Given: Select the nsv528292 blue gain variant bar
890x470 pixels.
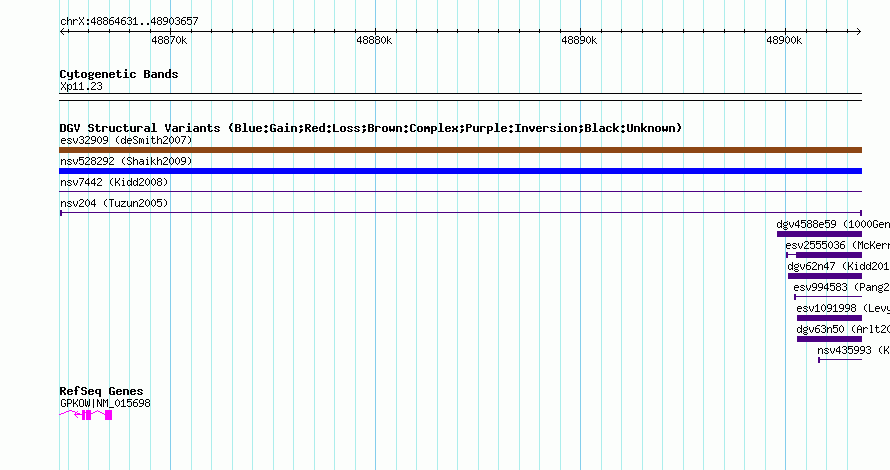Looking at the screenshot, I should [460, 171].
